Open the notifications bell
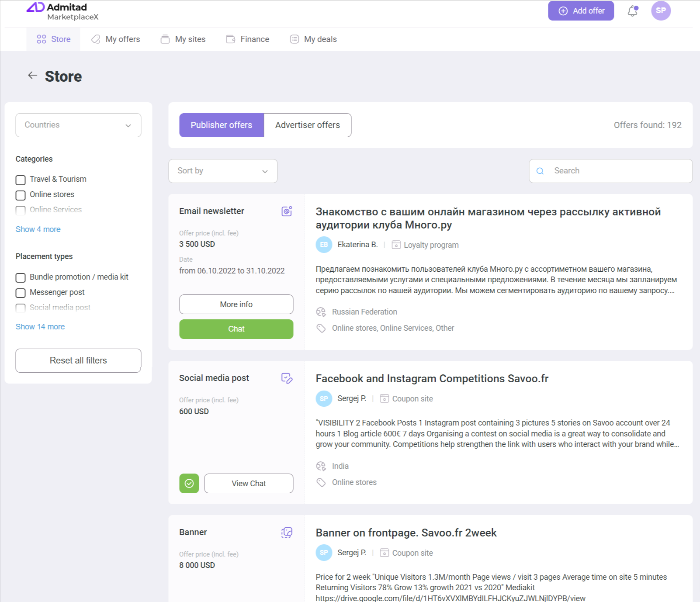 pyautogui.click(x=633, y=11)
